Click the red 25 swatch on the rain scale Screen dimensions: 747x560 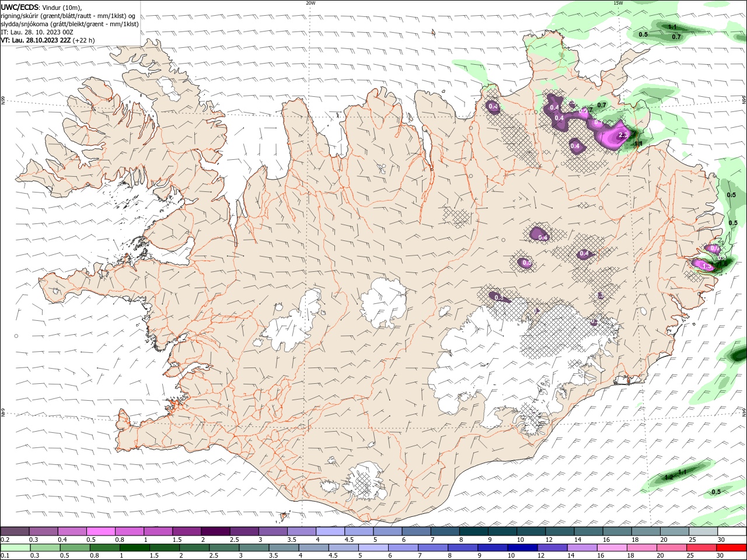pos(701,547)
